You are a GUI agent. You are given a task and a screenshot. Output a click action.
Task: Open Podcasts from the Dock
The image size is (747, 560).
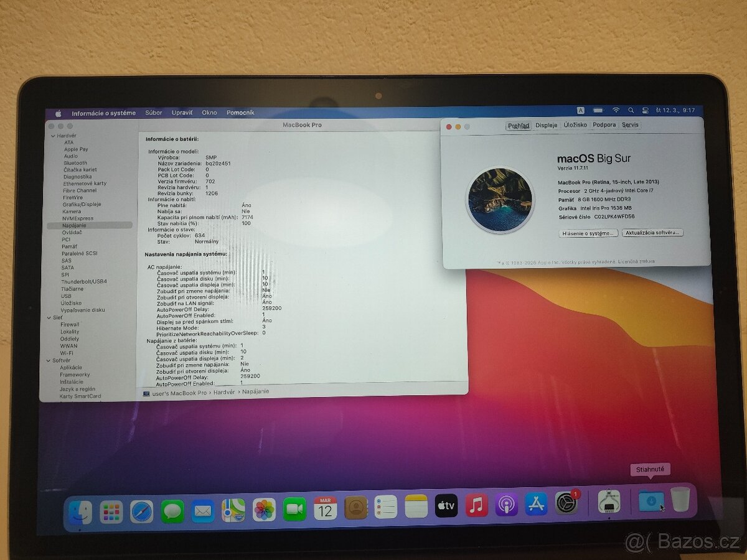505,506
